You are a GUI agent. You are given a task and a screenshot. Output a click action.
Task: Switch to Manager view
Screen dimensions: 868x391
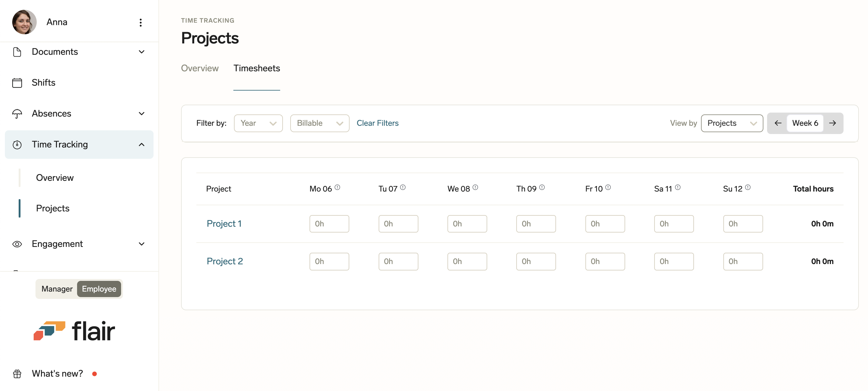coord(57,289)
